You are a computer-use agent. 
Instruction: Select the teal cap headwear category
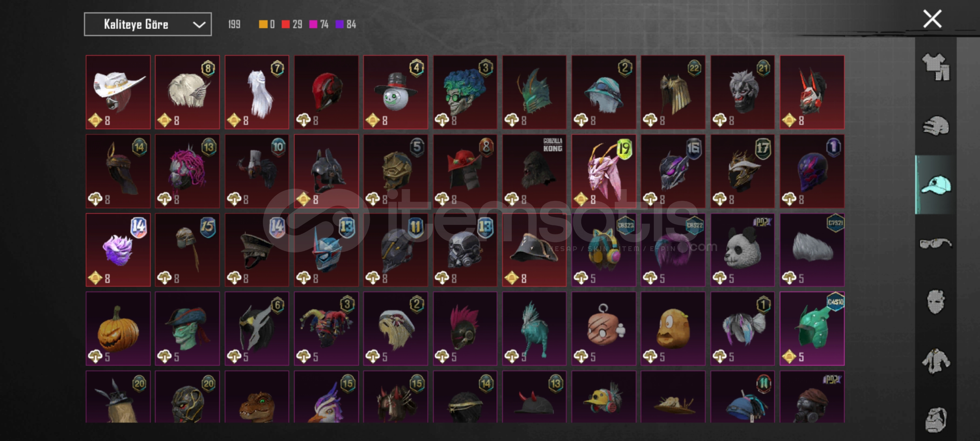pyautogui.click(x=936, y=185)
